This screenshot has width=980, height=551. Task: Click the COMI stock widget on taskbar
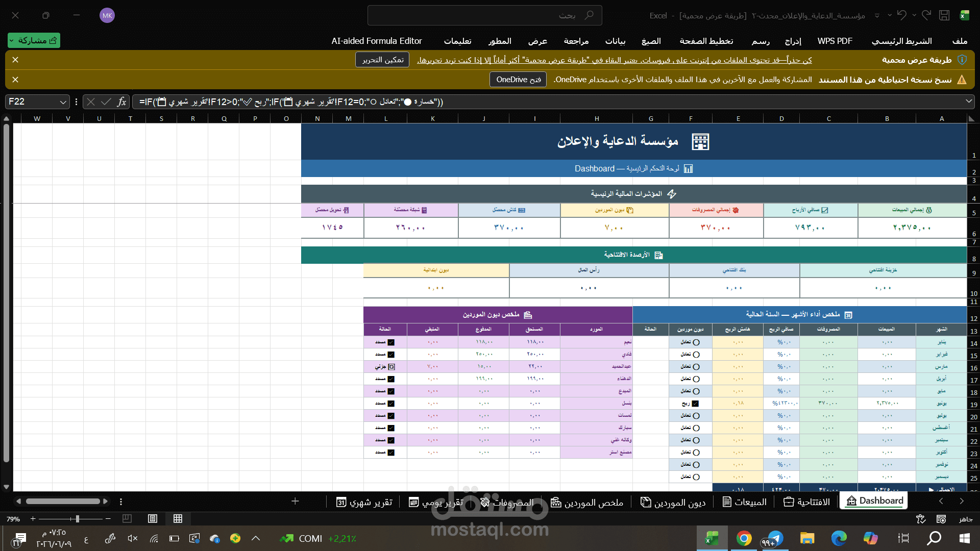tap(317, 538)
